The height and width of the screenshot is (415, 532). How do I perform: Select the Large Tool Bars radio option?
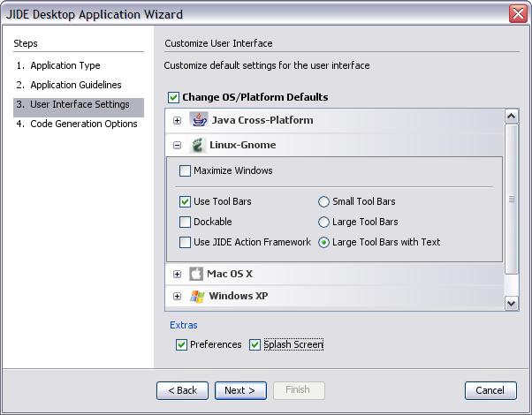(323, 223)
